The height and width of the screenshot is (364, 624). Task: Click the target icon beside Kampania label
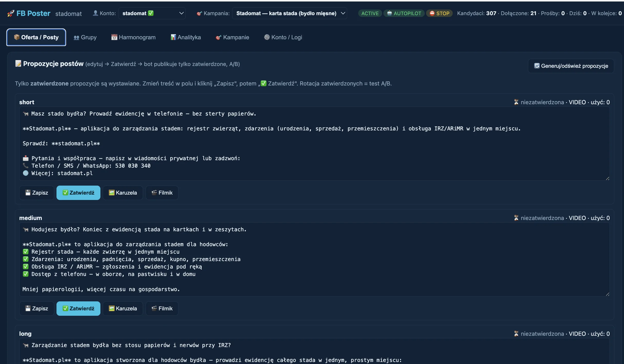pyautogui.click(x=199, y=13)
